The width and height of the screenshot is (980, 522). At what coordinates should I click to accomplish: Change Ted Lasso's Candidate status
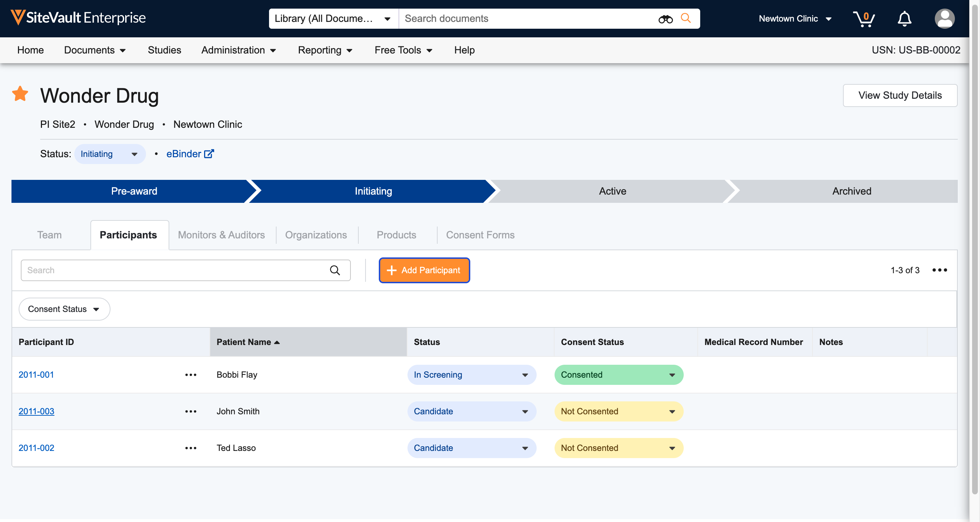click(472, 448)
